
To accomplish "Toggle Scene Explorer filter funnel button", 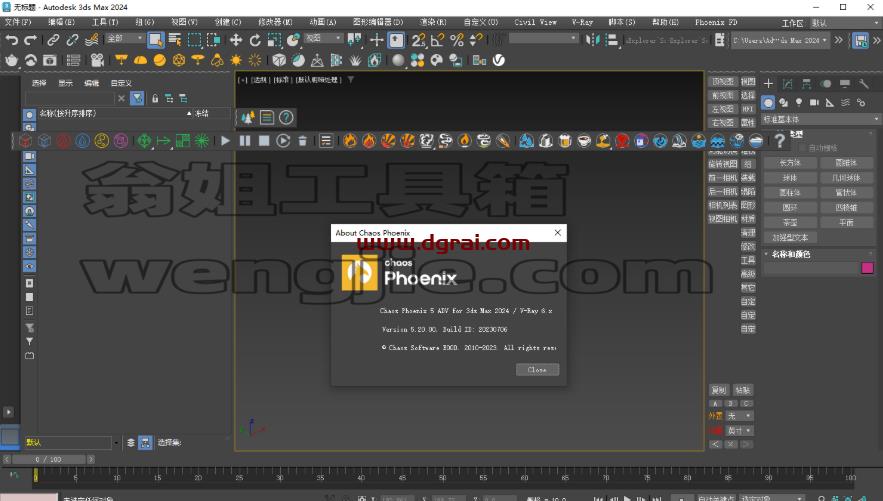I will point(137,98).
